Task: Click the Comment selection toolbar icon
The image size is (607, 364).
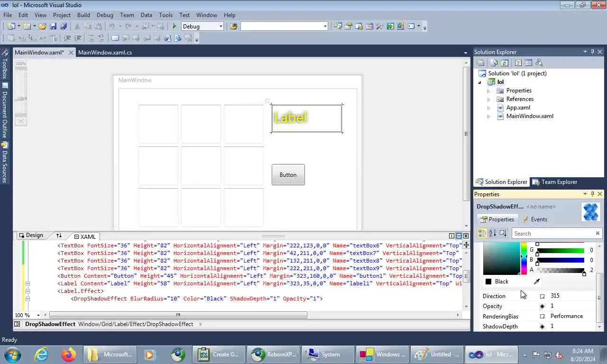Action: click(90, 38)
